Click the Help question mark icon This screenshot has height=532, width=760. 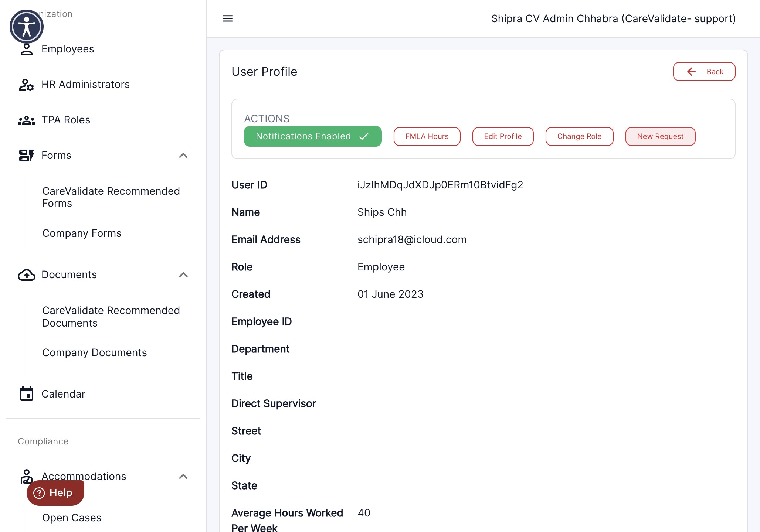click(x=39, y=493)
